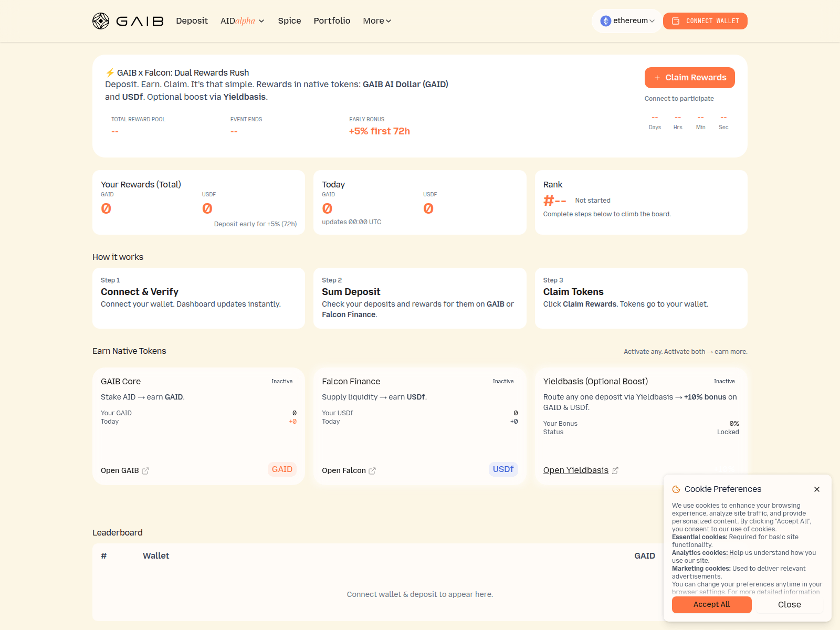This screenshot has width=840, height=630.
Task: Open Falcon link in Falcon Finance card
Action: coord(349,470)
